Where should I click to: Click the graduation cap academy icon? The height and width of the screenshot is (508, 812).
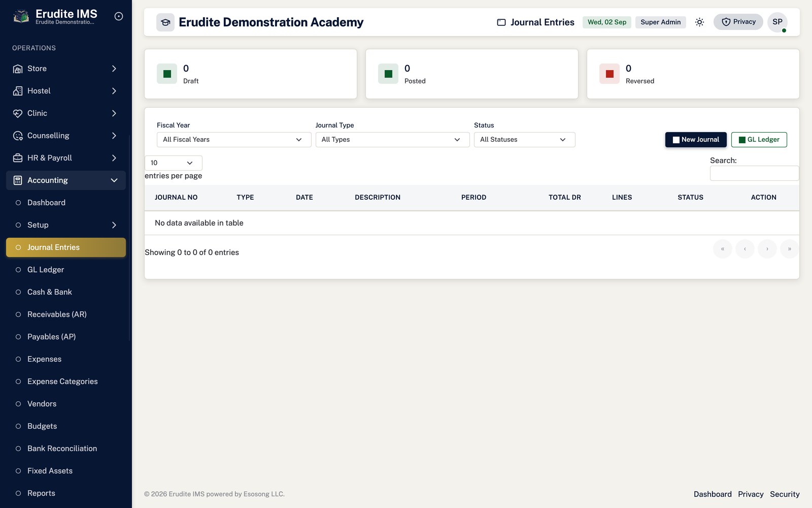165,22
